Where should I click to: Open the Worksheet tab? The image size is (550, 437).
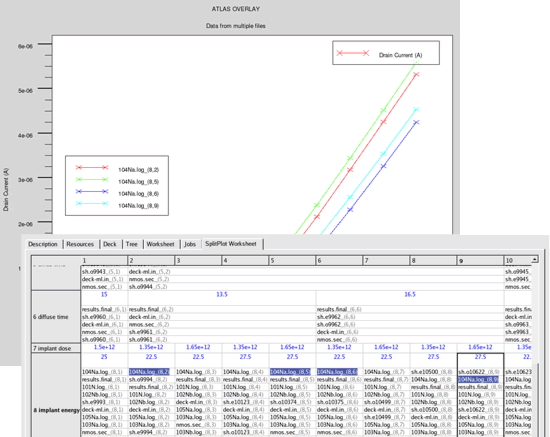pos(160,244)
